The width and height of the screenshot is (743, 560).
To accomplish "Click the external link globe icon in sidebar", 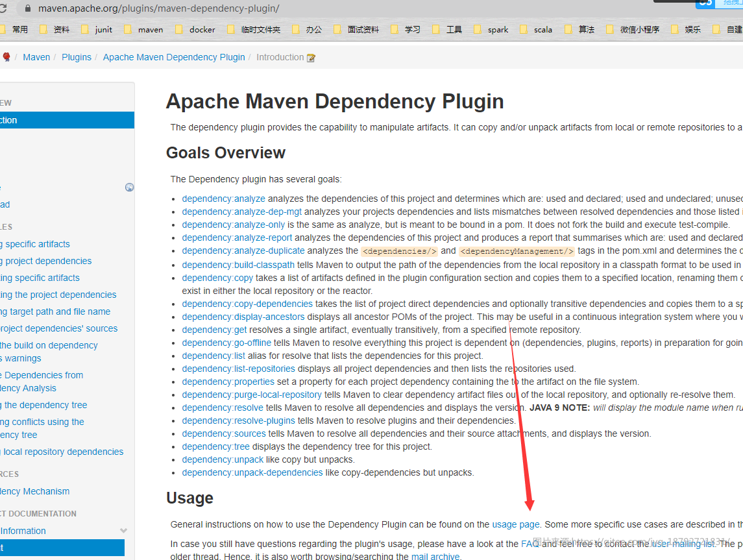I will (x=129, y=187).
